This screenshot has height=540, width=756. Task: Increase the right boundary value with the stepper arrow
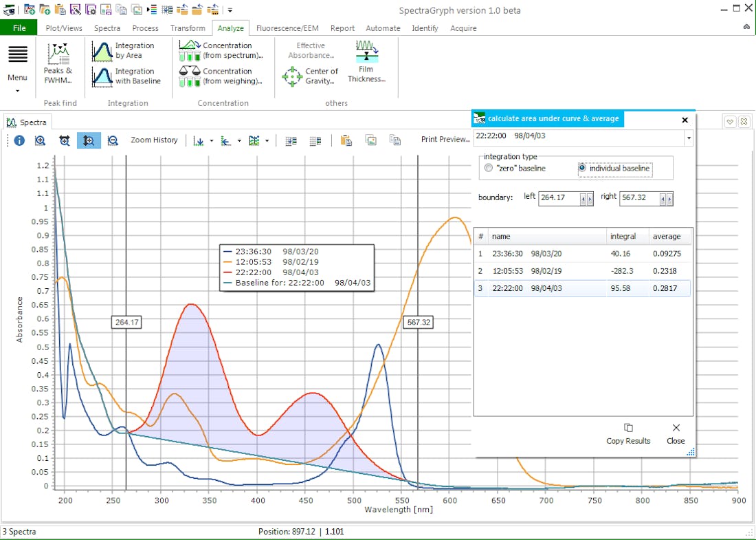pyautogui.click(x=670, y=199)
